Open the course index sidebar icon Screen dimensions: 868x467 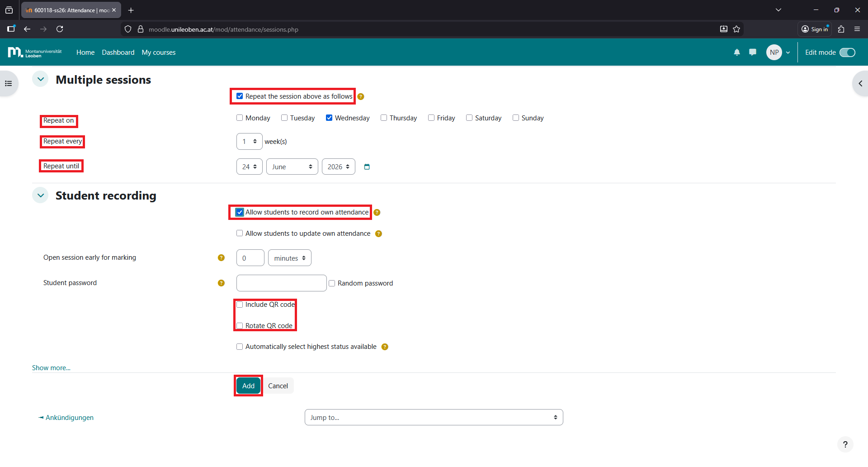click(9, 83)
